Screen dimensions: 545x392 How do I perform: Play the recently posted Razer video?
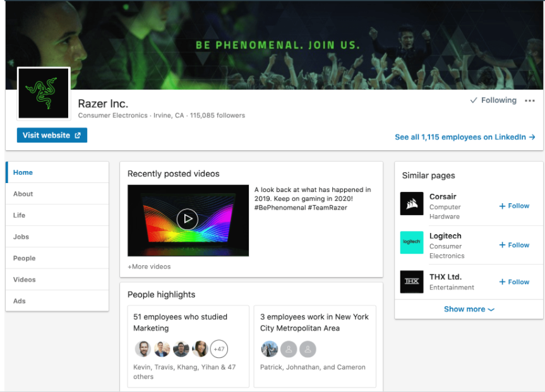pyautogui.click(x=188, y=219)
